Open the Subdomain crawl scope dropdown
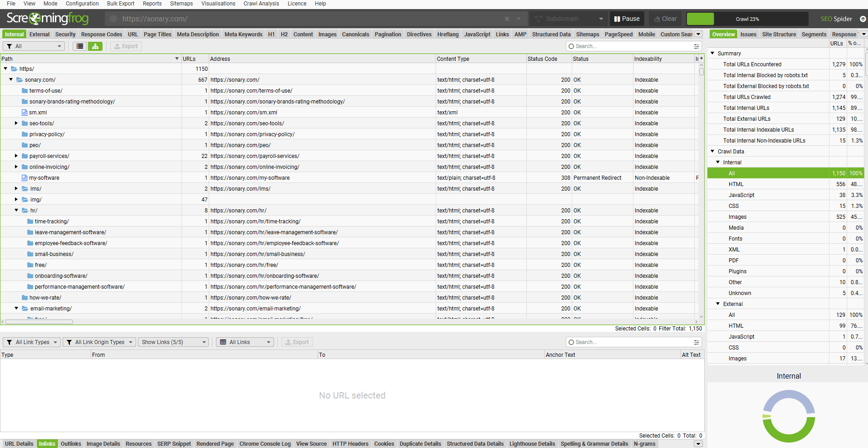 pyautogui.click(x=569, y=19)
